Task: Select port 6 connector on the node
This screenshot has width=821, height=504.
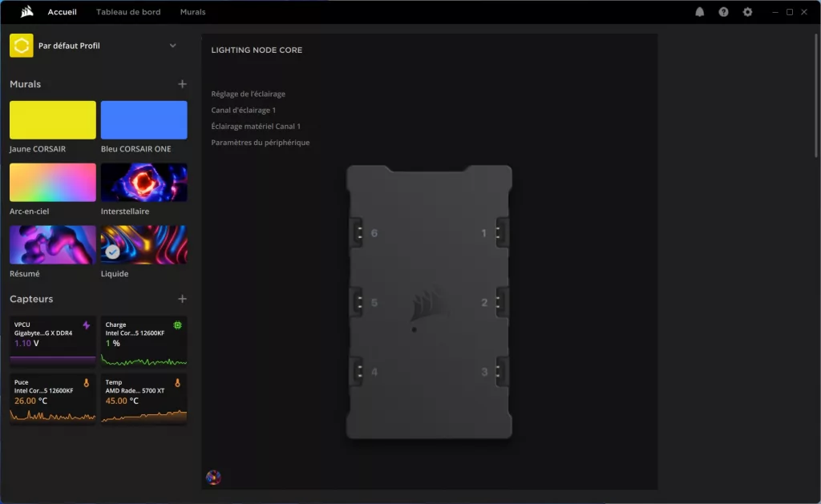Action: (x=357, y=233)
